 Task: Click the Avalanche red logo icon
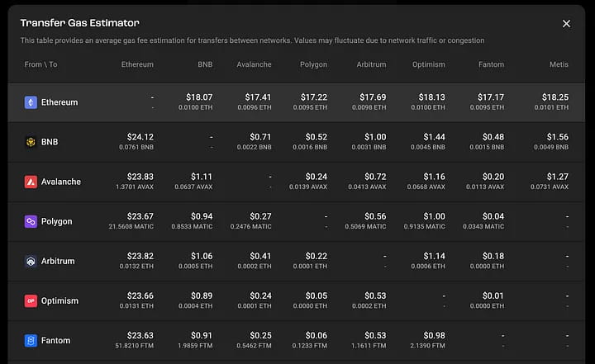coord(31,182)
